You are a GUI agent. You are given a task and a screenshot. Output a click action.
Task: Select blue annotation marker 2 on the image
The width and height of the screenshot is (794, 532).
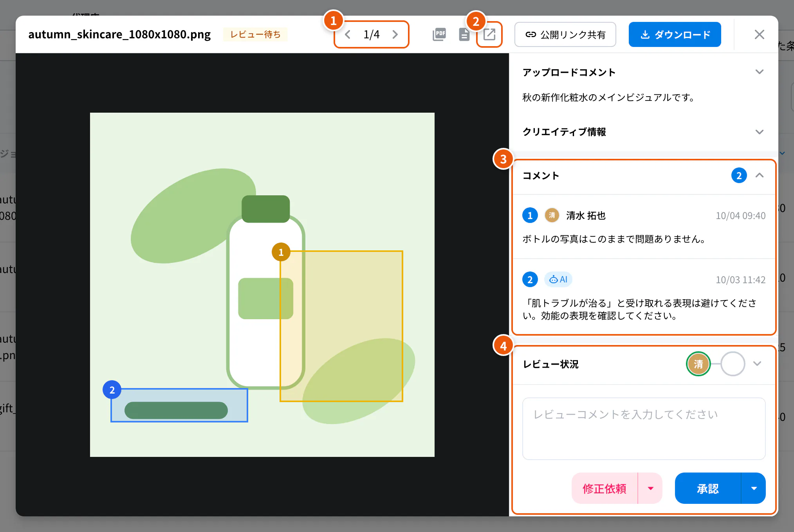(x=112, y=390)
